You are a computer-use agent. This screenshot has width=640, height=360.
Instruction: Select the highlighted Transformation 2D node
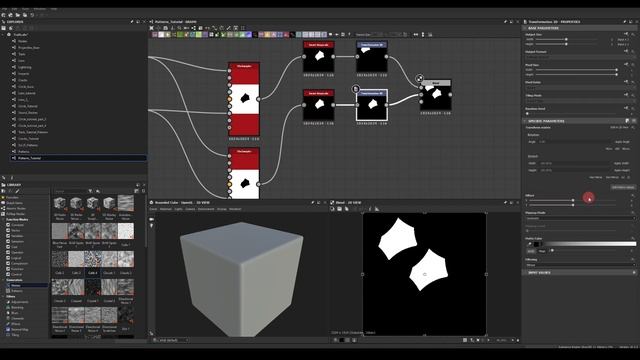371,105
